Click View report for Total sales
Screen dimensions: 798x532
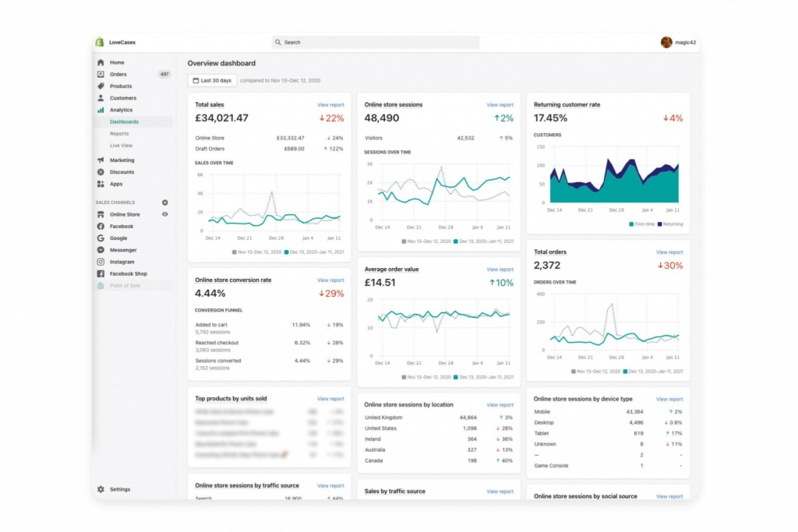[x=330, y=104]
